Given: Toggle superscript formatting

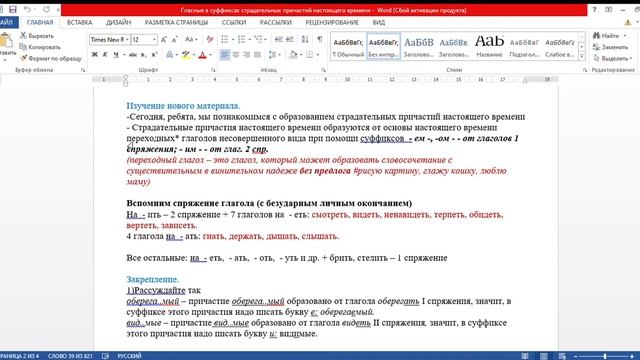Looking at the screenshot, I should pyautogui.click(x=154, y=55).
